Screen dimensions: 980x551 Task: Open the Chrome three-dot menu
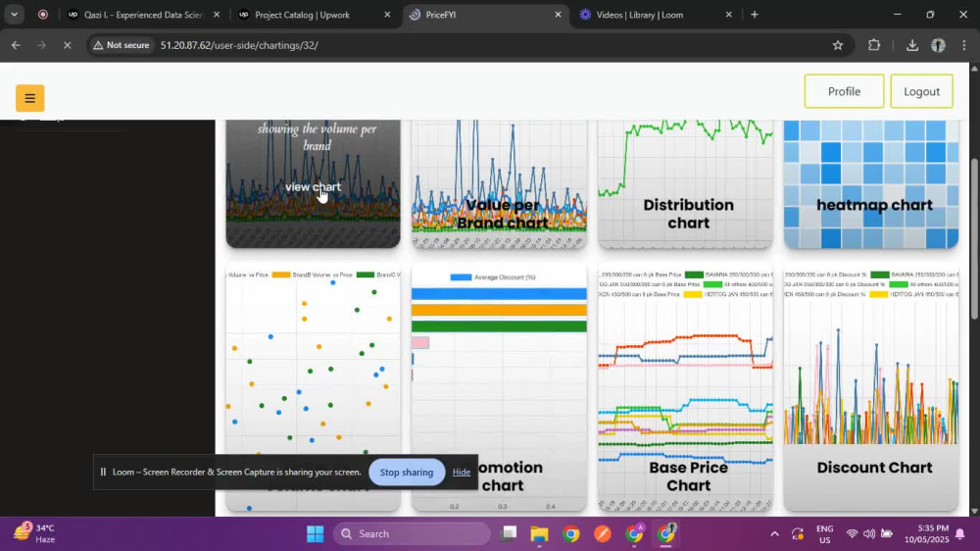(x=964, y=45)
